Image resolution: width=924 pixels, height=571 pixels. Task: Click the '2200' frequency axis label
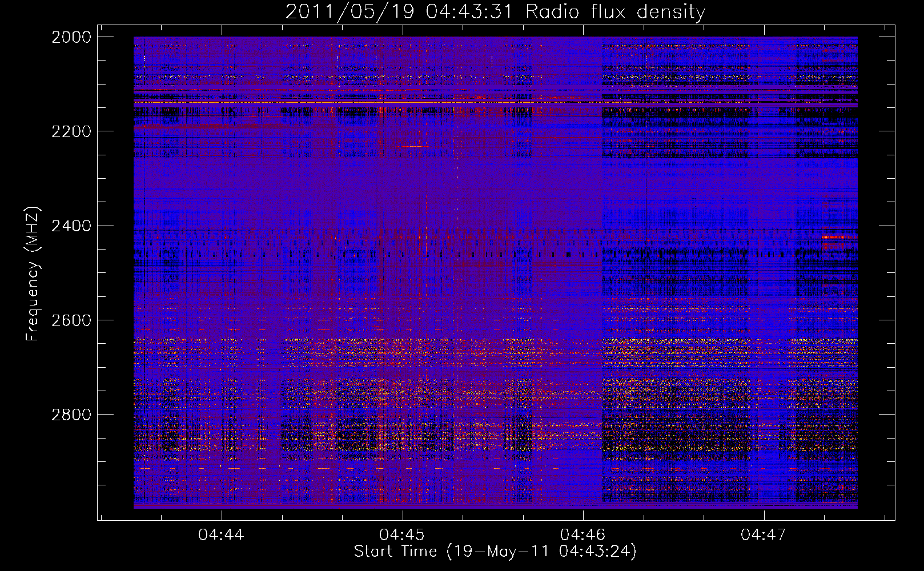click(71, 131)
